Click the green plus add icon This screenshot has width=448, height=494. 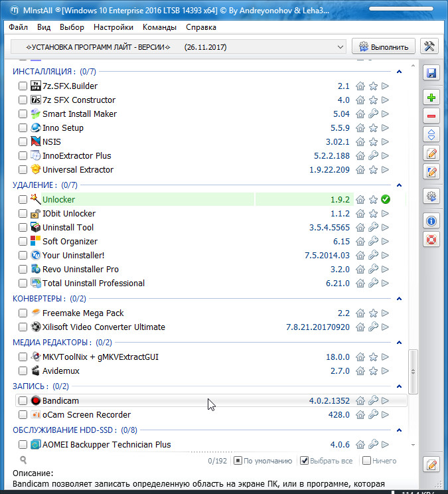point(431,98)
